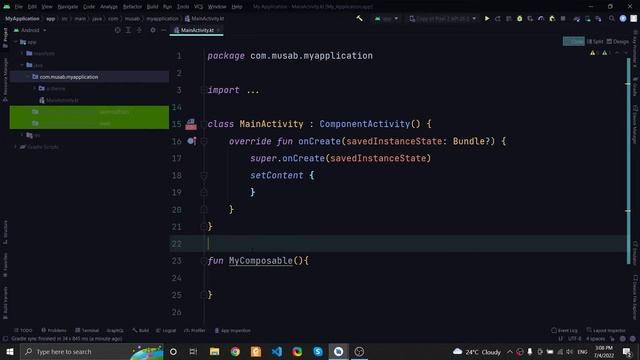The width and height of the screenshot is (640, 360).
Task: Open Skype from the taskbar
Action: pyautogui.click(x=318, y=351)
